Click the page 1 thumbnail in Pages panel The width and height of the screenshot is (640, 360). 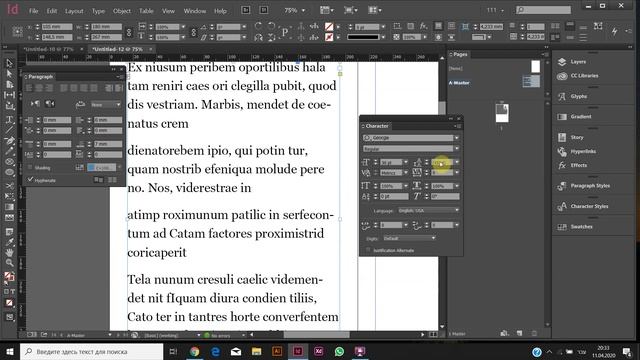[502, 113]
